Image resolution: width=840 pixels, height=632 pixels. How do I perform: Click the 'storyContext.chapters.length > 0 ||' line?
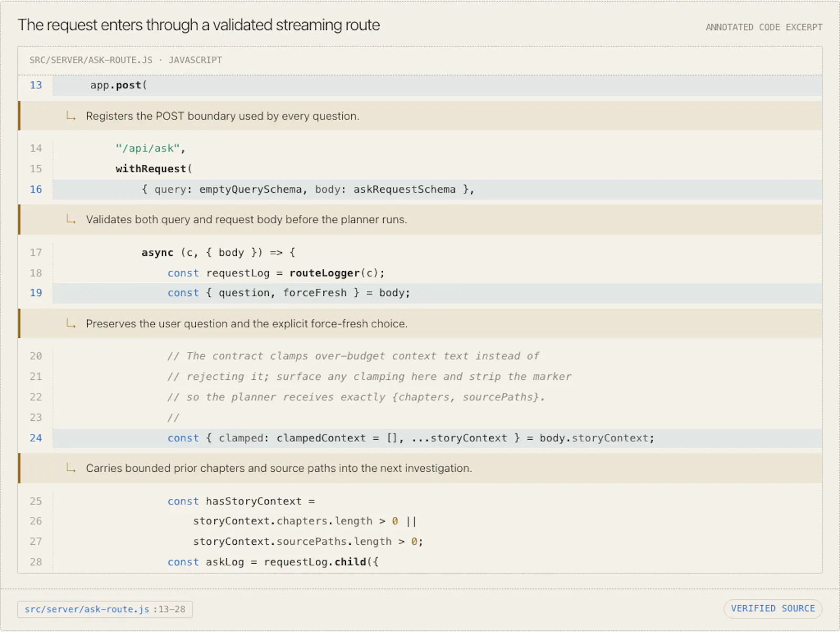pyautogui.click(x=304, y=521)
